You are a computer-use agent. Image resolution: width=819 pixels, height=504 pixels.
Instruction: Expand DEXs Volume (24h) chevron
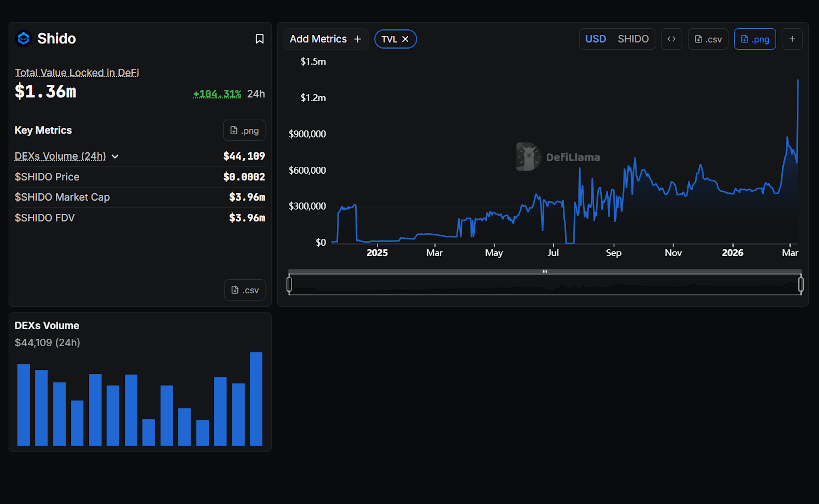point(115,156)
